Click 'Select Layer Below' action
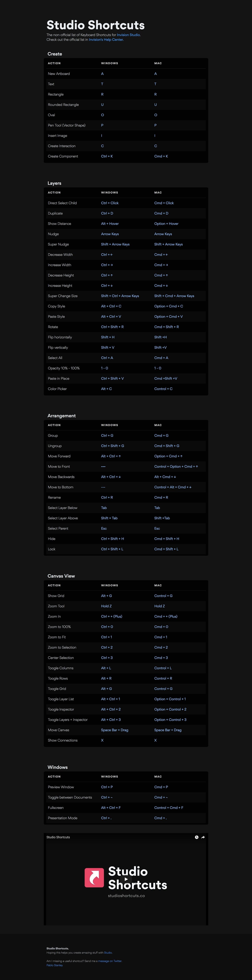252x980 pixels. [x=62, y=508]
